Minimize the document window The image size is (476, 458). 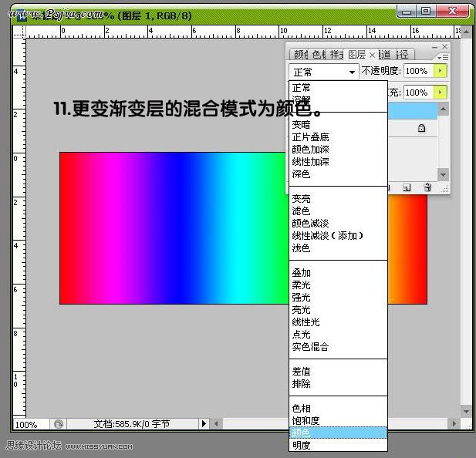(407, 12)
